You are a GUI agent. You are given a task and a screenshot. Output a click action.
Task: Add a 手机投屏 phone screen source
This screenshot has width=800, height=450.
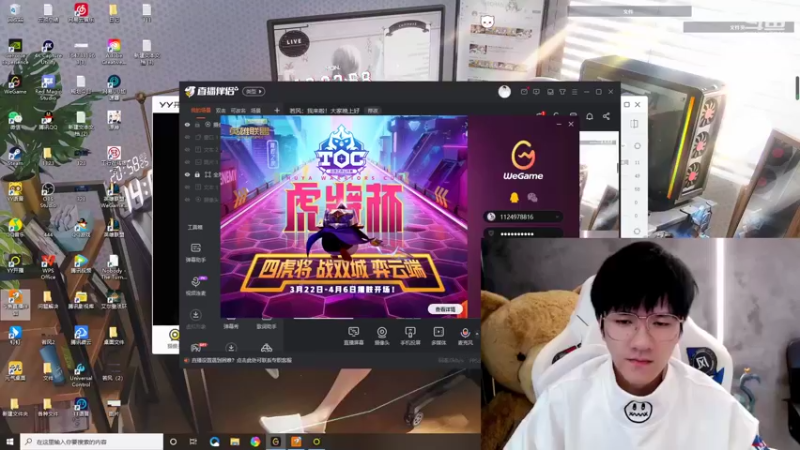[410, 336]
